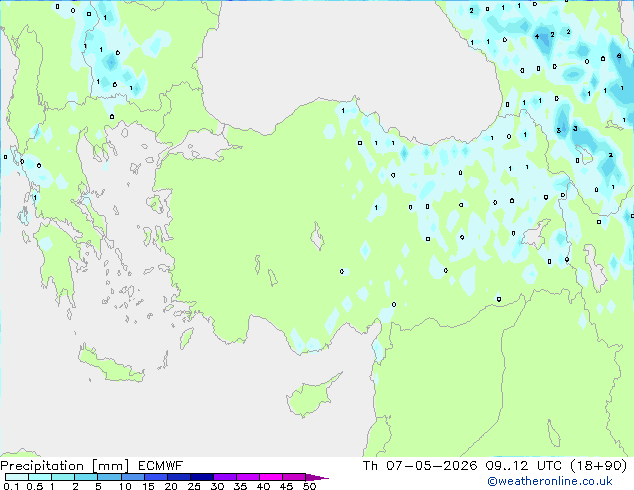Click the island of Cyprus on the map
The height and width of the screenshot is (490, 634).
pyautogui.click(x=309, y=397)
